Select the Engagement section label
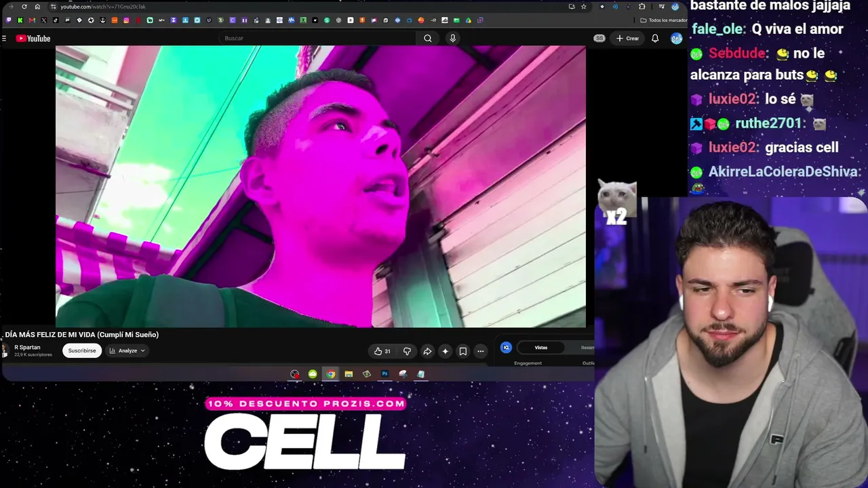This screenshot has width=868, height=488. tap(528, 363)
